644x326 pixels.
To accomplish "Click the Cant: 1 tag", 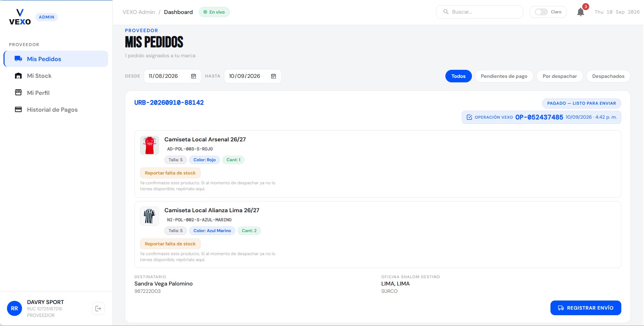I will (234, 160).
